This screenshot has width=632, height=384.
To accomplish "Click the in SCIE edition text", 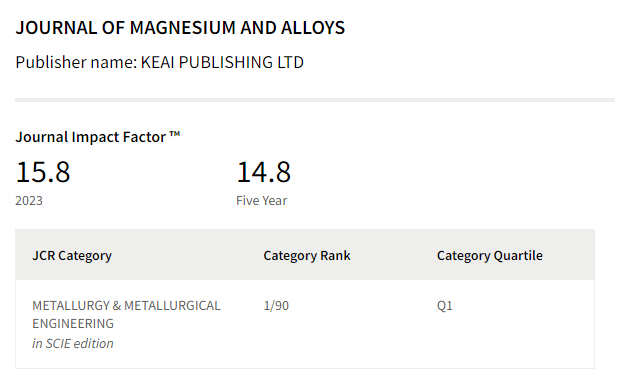I will 73,343.
